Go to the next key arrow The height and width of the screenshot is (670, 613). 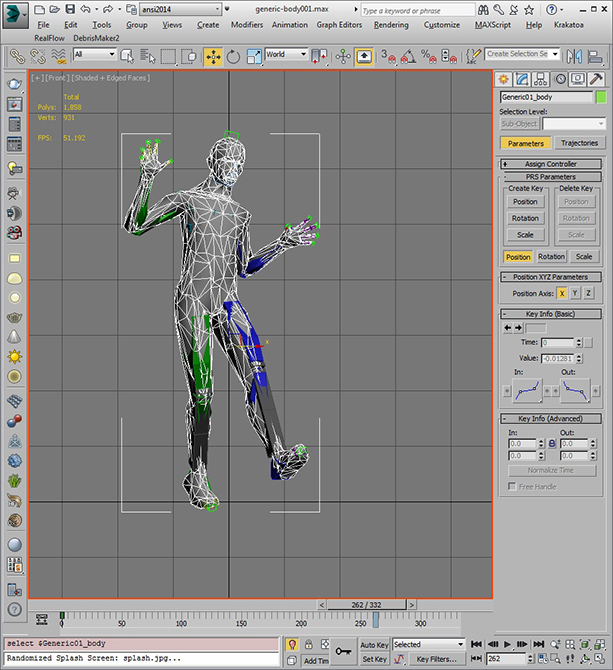point(518,327)
